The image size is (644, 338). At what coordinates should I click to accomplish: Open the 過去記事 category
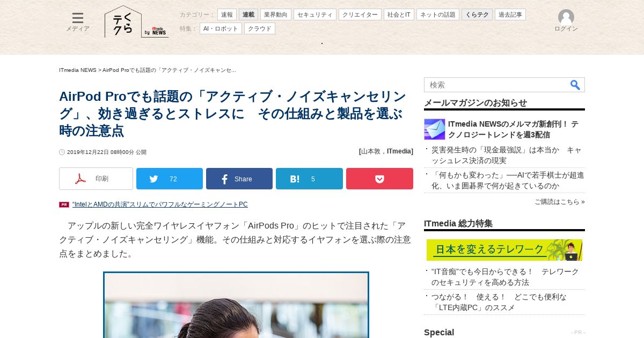tap(510, 14)
